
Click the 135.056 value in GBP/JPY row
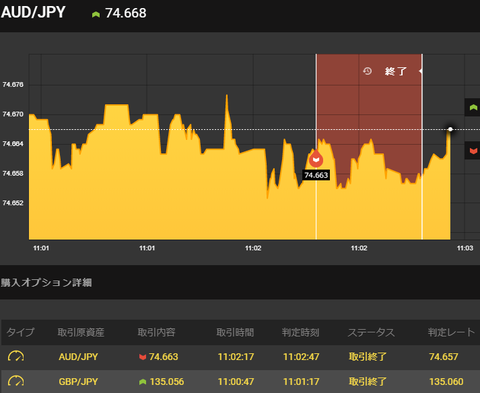pyautogui.click(x=167, y=382)
